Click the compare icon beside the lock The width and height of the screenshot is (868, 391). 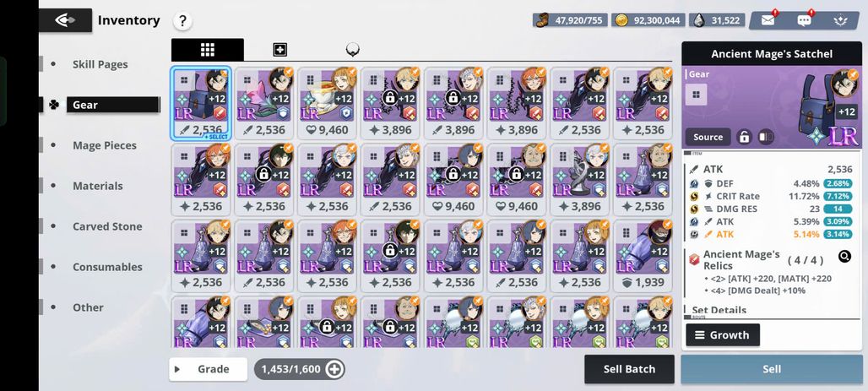(764, 137)
